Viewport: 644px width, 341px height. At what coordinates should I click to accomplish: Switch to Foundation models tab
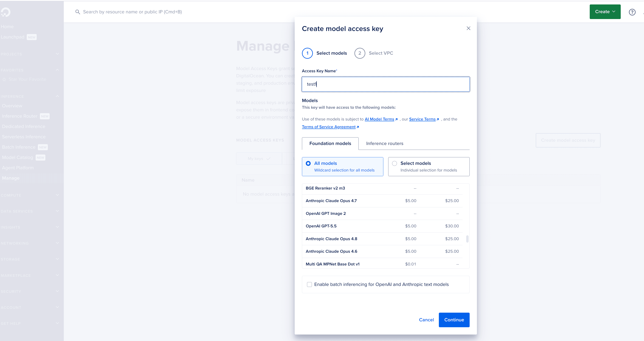pos(330,144)
